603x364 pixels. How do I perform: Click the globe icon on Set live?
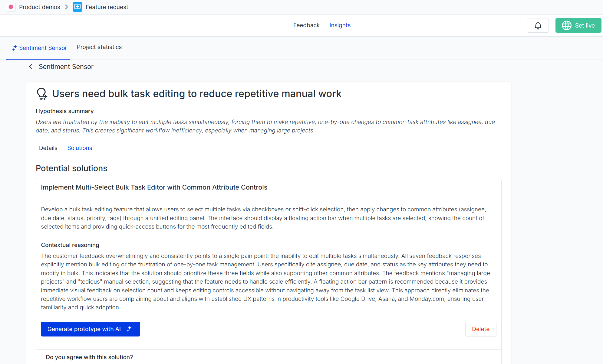pos(566,25)
